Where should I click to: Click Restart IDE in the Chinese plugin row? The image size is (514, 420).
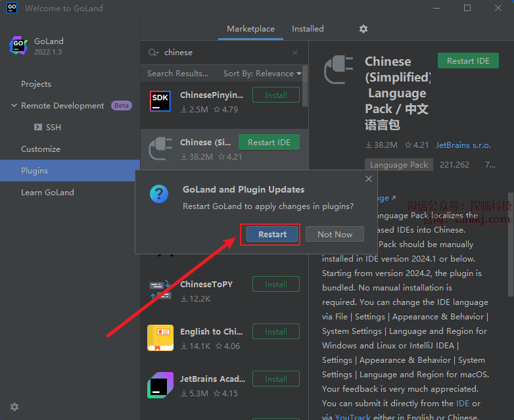(269, 142)
